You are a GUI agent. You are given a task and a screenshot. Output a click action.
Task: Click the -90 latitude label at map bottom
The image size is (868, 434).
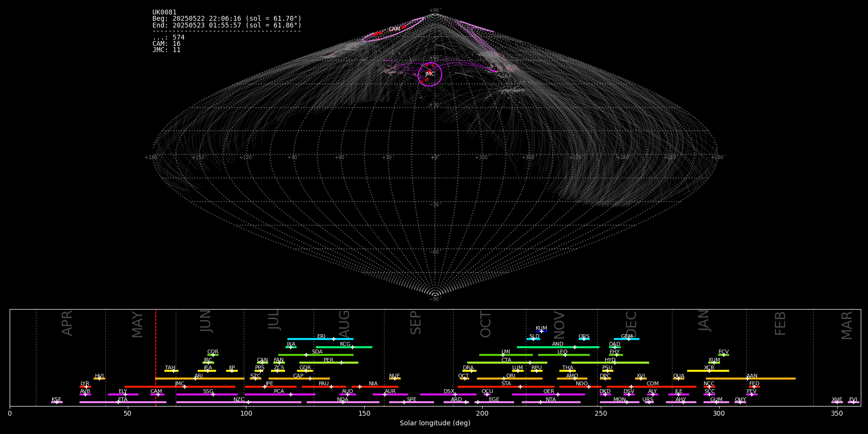(x=434, y=299)
